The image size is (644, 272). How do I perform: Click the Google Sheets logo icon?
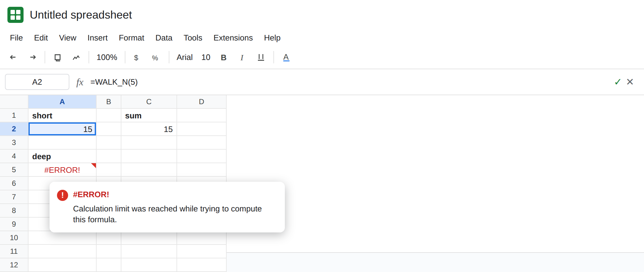(x=15, y=15)
